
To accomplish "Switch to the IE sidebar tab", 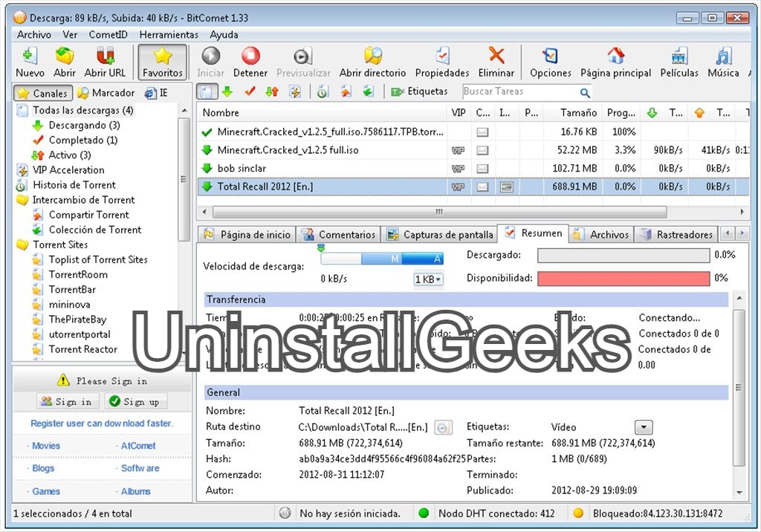I will coord(157,93).
